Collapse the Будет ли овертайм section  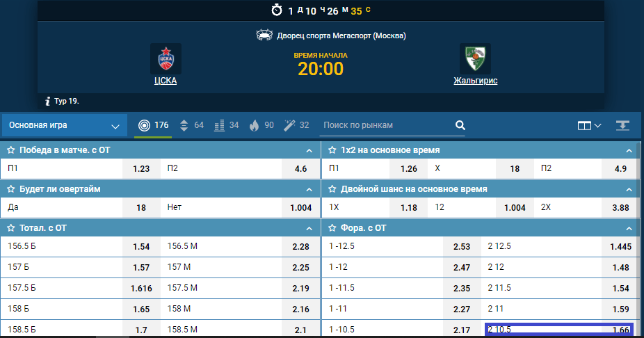coord(309,190)
